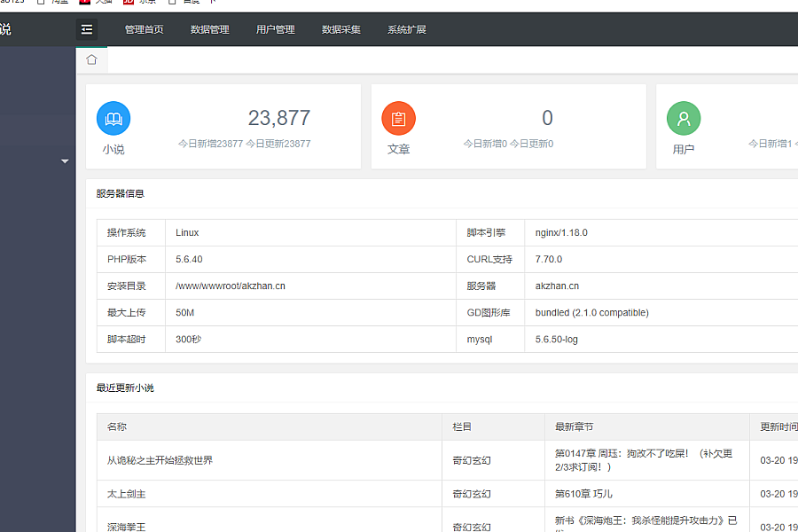The width and height of the screenshot is (798, 532).
Task: Click the akzhan.cn server value
Action: (557, 286)
